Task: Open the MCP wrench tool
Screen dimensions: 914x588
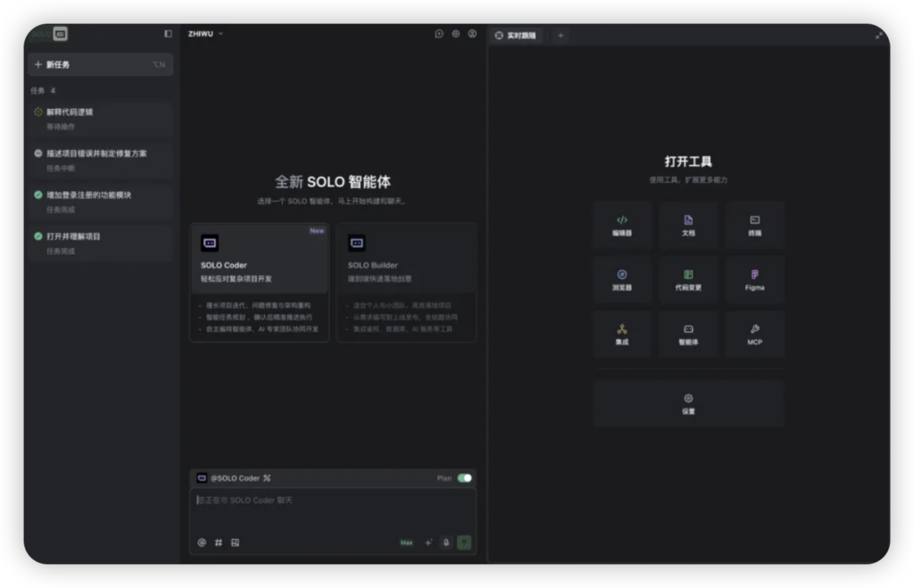Action: 754,334
